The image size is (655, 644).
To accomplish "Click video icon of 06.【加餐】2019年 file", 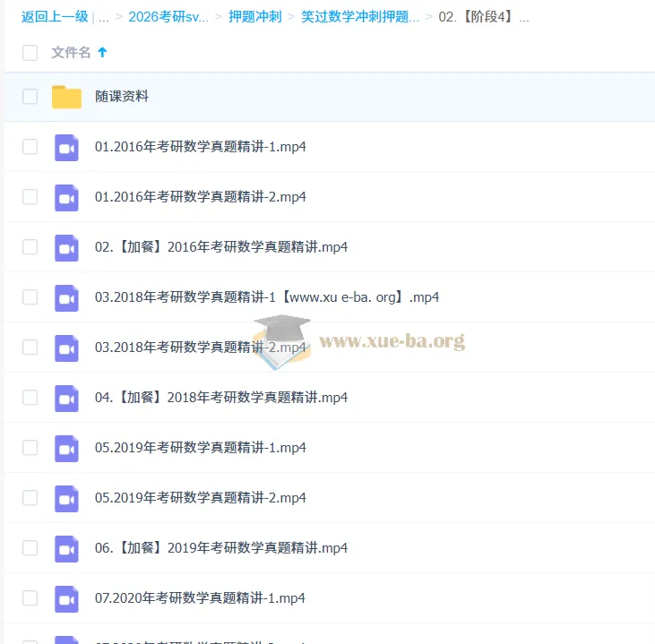I will coord(66,548).
